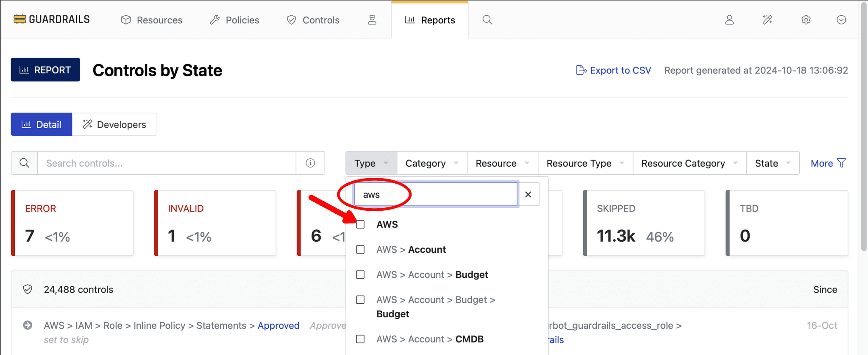This screenshot has width=868, height=355.
Task: Check the AWS > Account > Budget checkbox
Action: [x=360, y=274]
